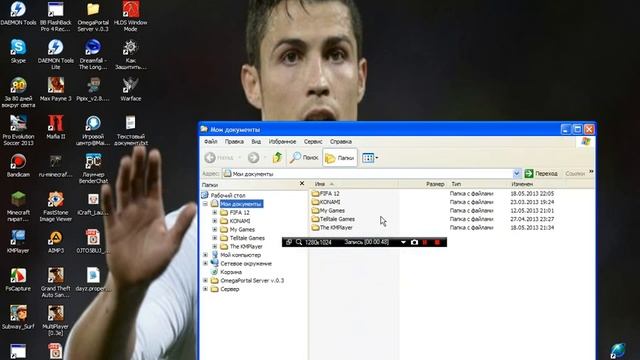Select the My Games folder in file list
Image resolution: width=640 pixels, height=360 pixels.
tap(328, 211)
